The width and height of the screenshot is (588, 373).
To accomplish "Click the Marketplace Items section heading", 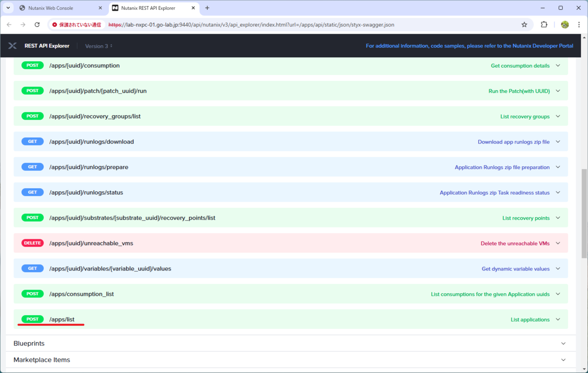I will 42,360.
